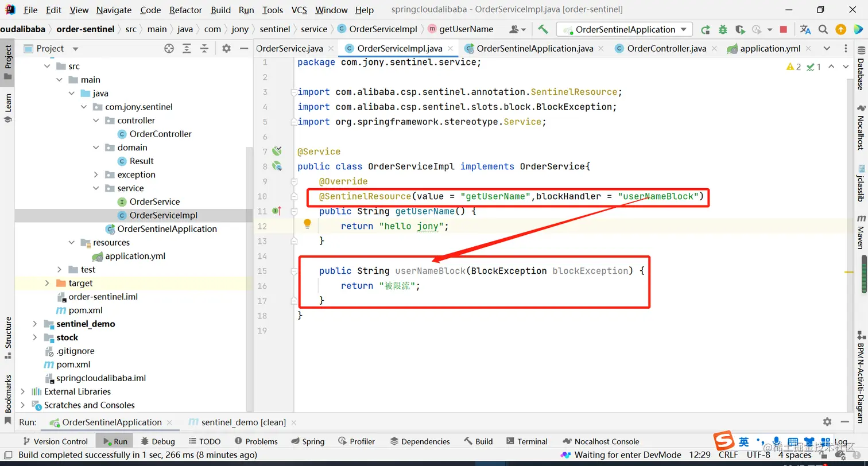Click Sogou input method icon

point(723,441)
